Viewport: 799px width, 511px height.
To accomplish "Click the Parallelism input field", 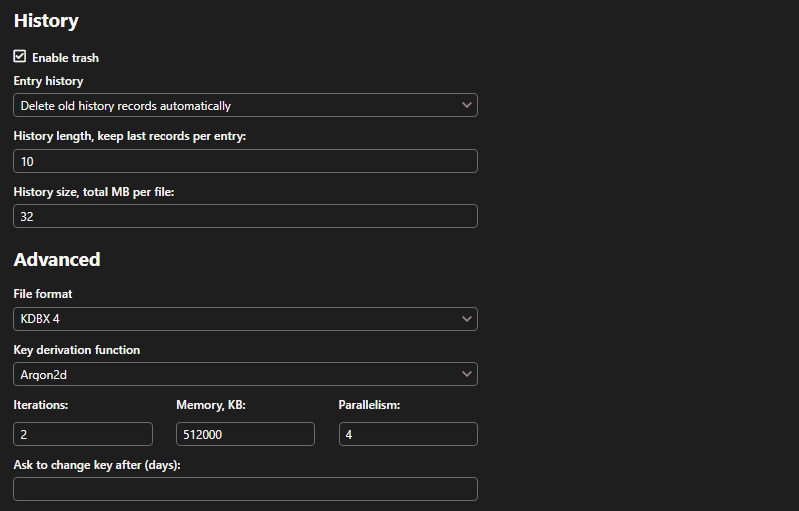I will (408, 434).
